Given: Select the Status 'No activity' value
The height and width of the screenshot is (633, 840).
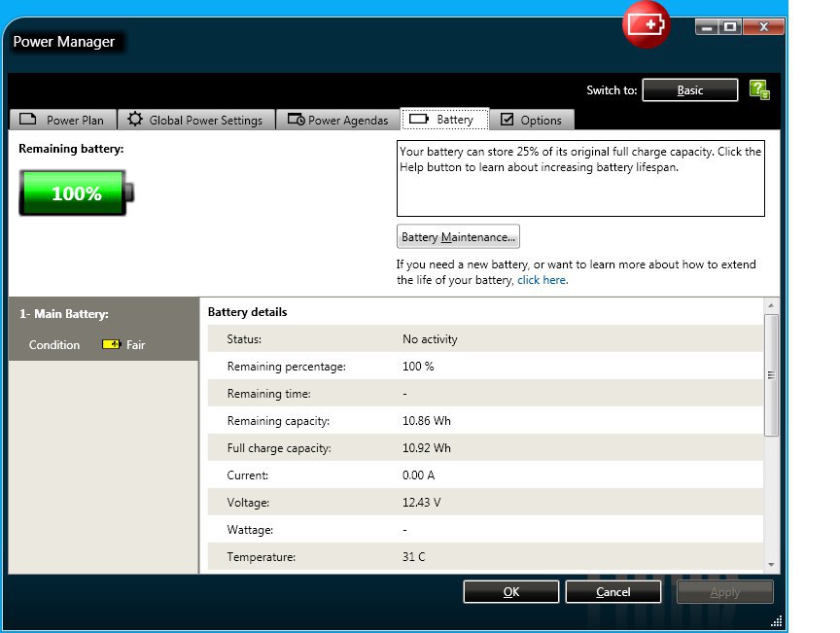Looking at the screenshot, I should click(430, 338).
